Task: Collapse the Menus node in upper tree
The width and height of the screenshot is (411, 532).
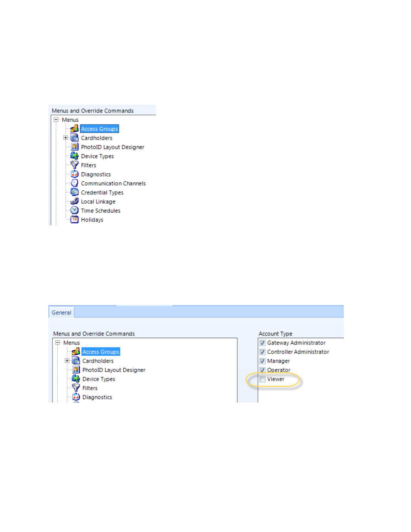Action: click(x=56, y=120)
